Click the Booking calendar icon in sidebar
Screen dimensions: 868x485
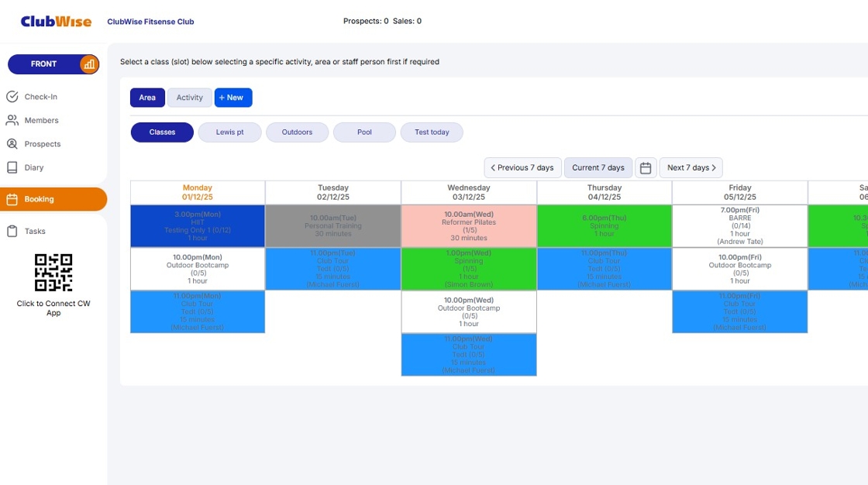(12, 199)
